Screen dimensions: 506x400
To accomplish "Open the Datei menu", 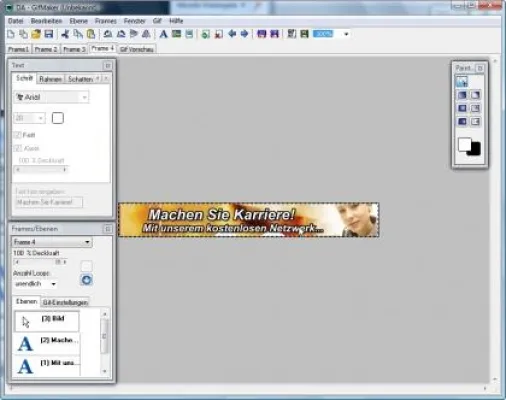I will point(15,21).
